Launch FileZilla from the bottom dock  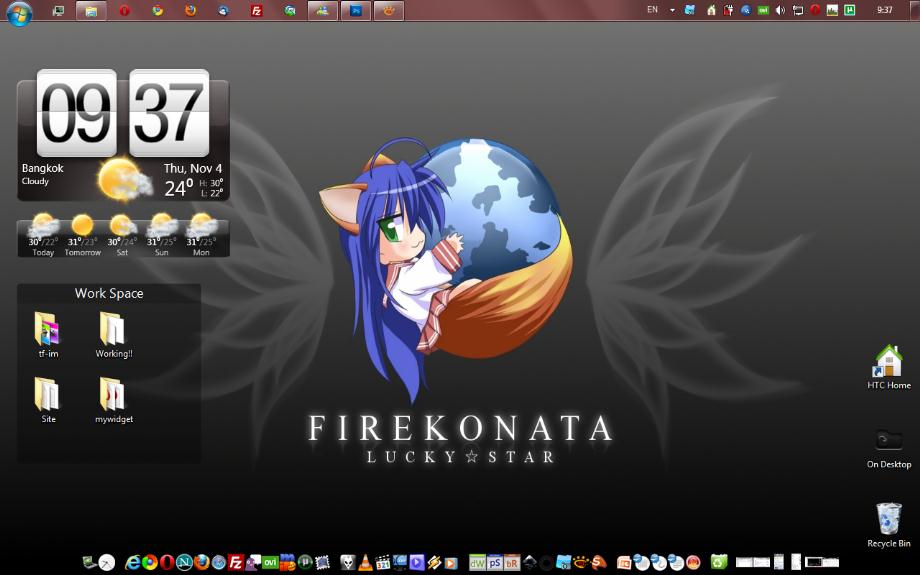[x=235, y=563]
